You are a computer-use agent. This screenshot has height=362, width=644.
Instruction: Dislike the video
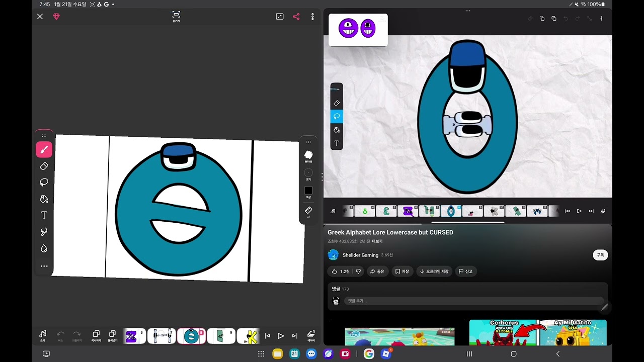pos(358,271)
